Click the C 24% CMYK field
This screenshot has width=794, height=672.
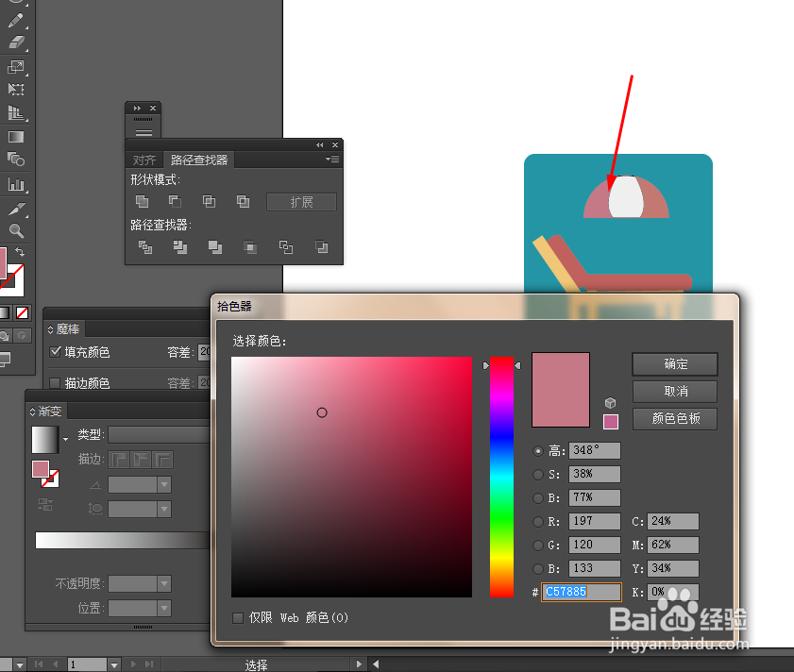pos(673,521)
